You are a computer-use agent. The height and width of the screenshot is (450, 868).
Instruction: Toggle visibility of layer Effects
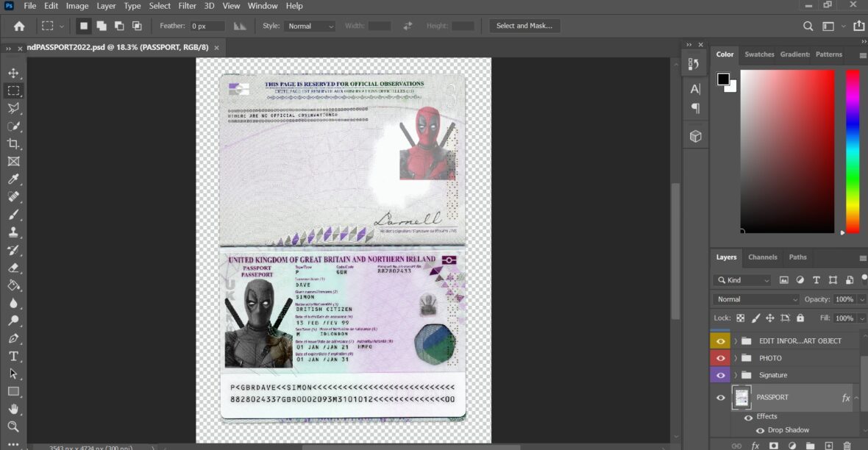click(x=748, y=418)
